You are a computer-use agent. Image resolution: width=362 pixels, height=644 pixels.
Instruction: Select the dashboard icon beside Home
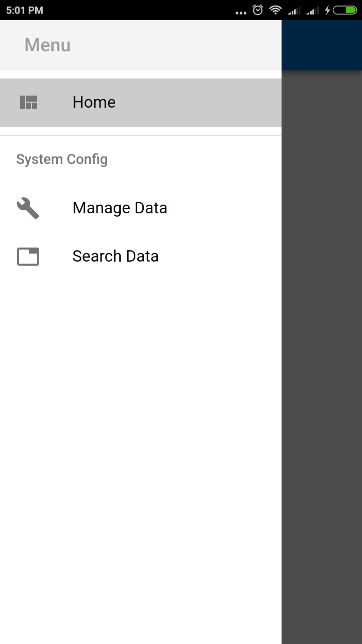tap(29, 102)
